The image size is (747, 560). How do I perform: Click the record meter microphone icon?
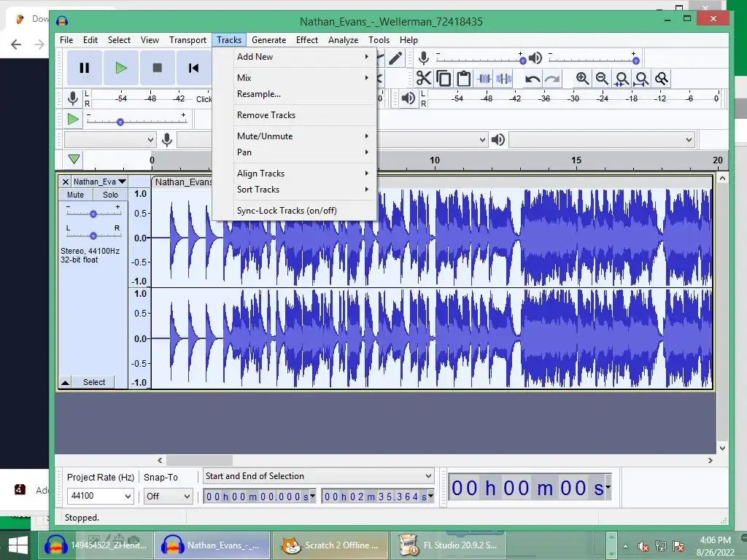point(73,98)
